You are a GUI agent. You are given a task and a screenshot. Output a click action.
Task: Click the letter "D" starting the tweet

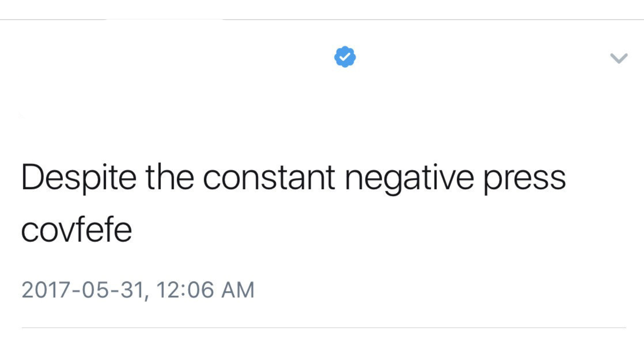point(32,178)
